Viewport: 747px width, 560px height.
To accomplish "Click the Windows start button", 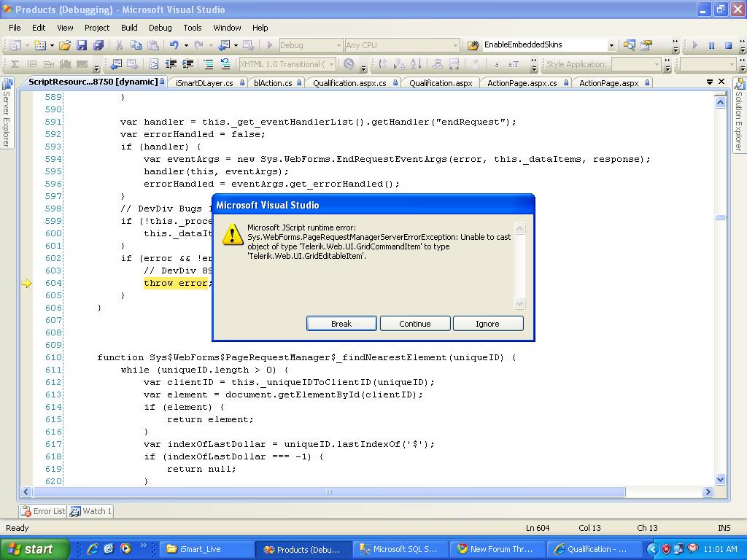I will (34, 549).
